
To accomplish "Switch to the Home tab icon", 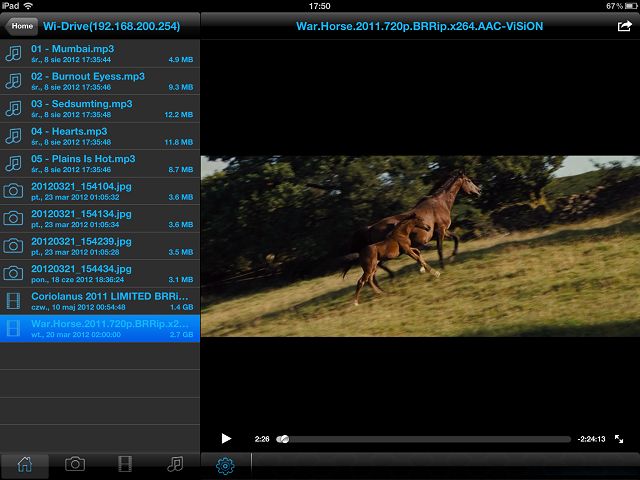I will [24, 464].
